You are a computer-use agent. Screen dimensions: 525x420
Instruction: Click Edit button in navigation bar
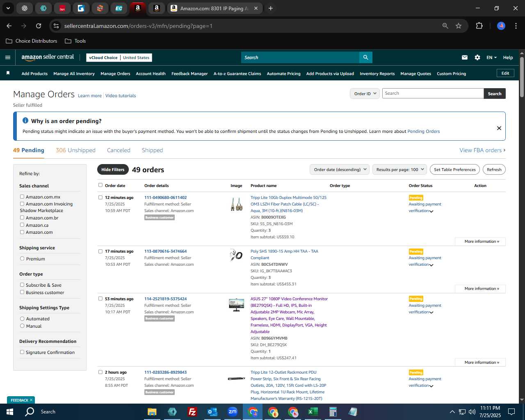505,73
